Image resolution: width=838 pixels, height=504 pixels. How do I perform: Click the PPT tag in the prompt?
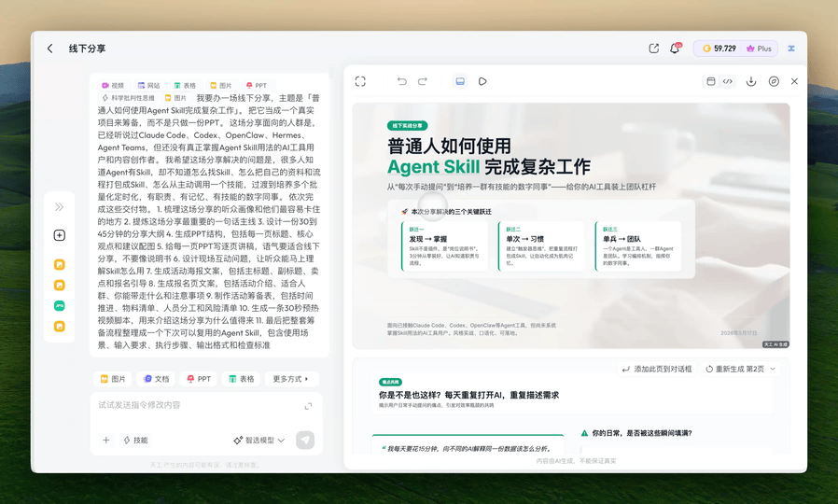pos(257,86)
